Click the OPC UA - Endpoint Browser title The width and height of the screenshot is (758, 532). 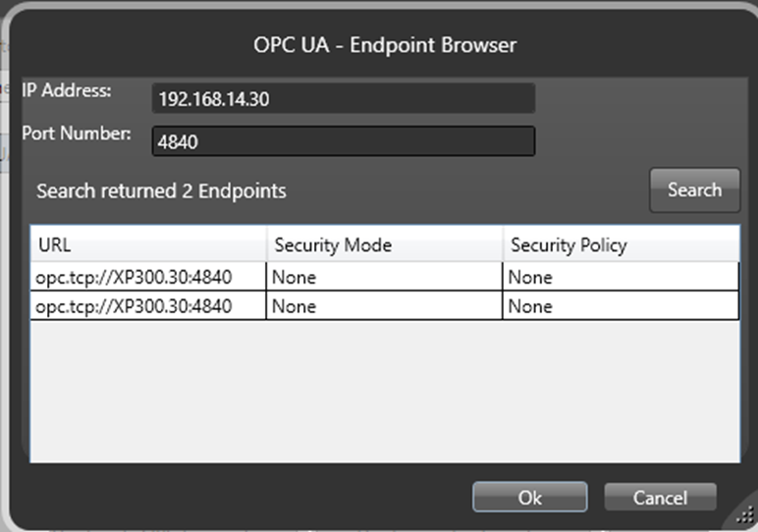point(383,45)
